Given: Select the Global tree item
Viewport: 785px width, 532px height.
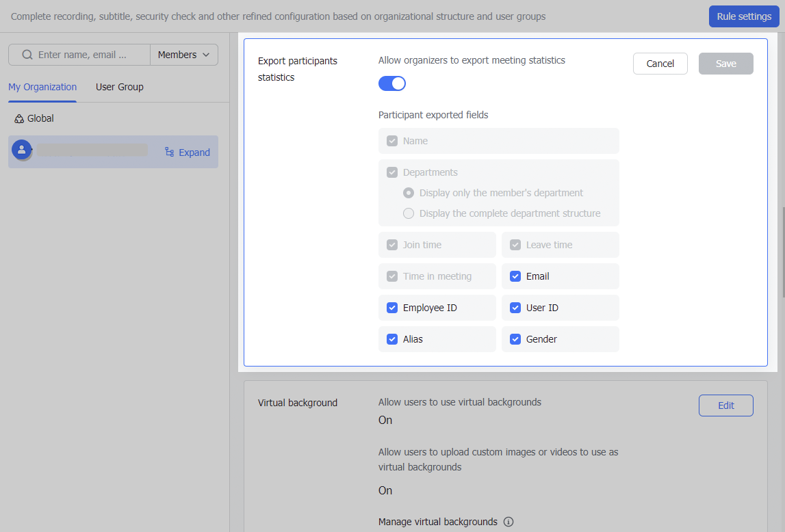Looking at the screenshot, I should coord(34,118).
